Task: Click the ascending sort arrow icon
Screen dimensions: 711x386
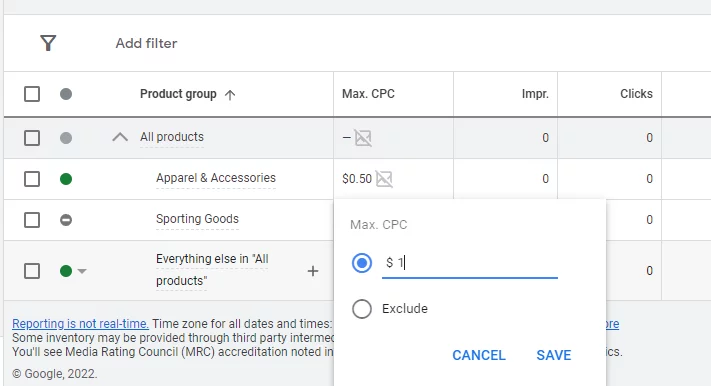Action: click(230, 95)
